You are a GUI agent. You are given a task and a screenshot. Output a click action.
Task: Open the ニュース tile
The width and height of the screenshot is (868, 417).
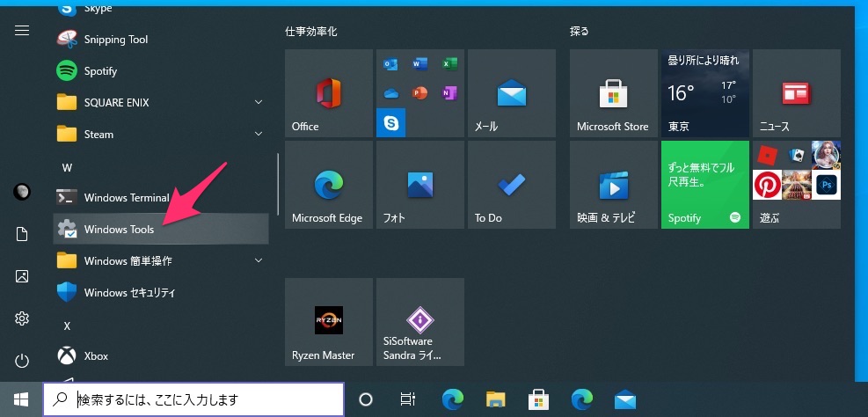[796, 93]
